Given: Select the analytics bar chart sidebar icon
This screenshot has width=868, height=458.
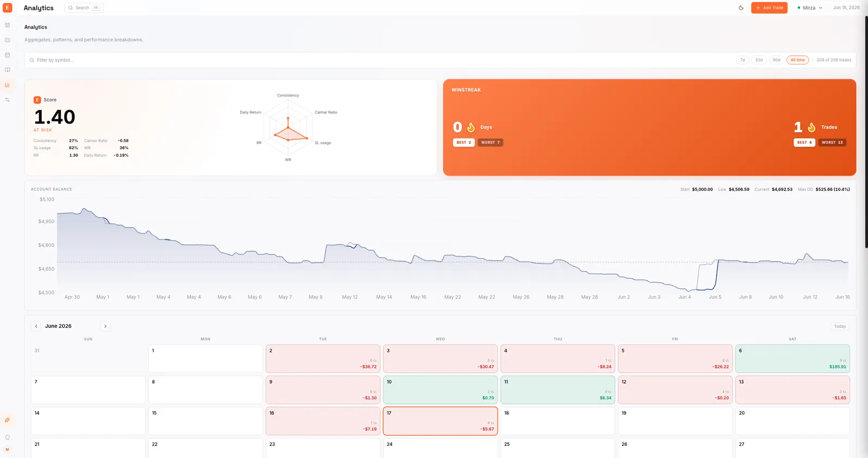Looking at the screenshot, I should pos(8,85).
